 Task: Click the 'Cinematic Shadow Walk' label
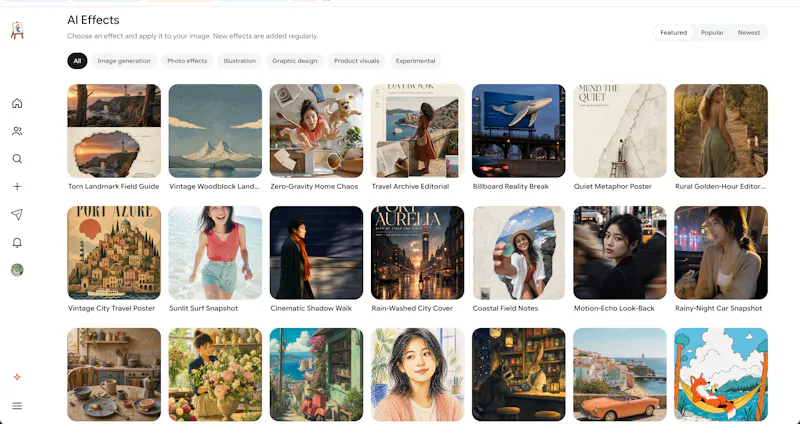click(x=311, y=309)
